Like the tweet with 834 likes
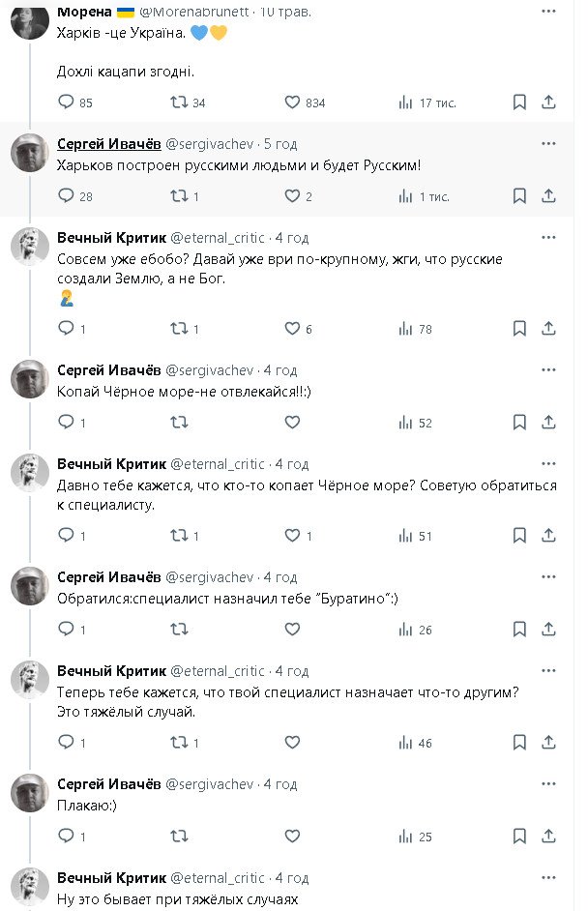The image size is (588, 911). 293,102
